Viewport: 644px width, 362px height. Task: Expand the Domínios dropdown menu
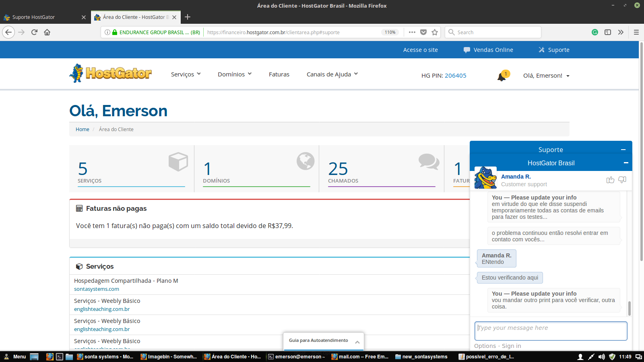click(x=235, y=74)
